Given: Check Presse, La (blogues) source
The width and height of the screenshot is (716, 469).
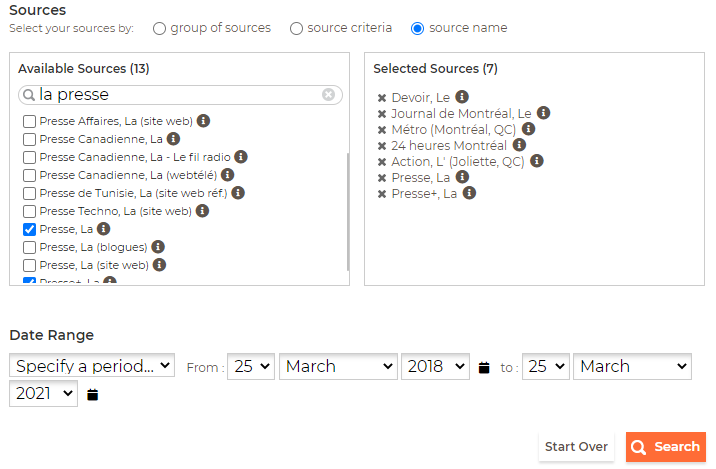Looking at the screenshot, I should [x=30, y=247].
